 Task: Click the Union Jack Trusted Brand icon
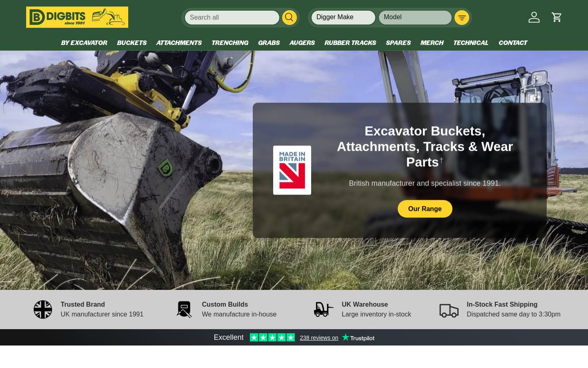[x=43, y=310]
